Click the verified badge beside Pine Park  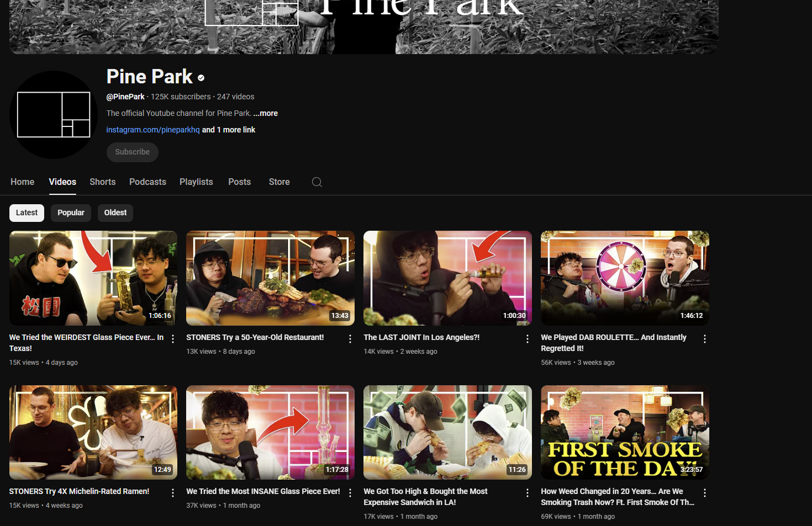coord(201,78)
